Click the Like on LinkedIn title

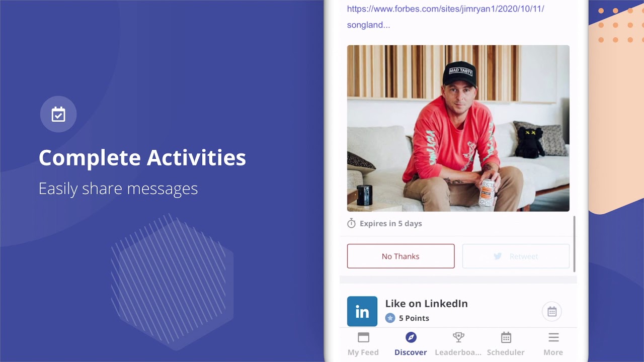coord(427,304)
